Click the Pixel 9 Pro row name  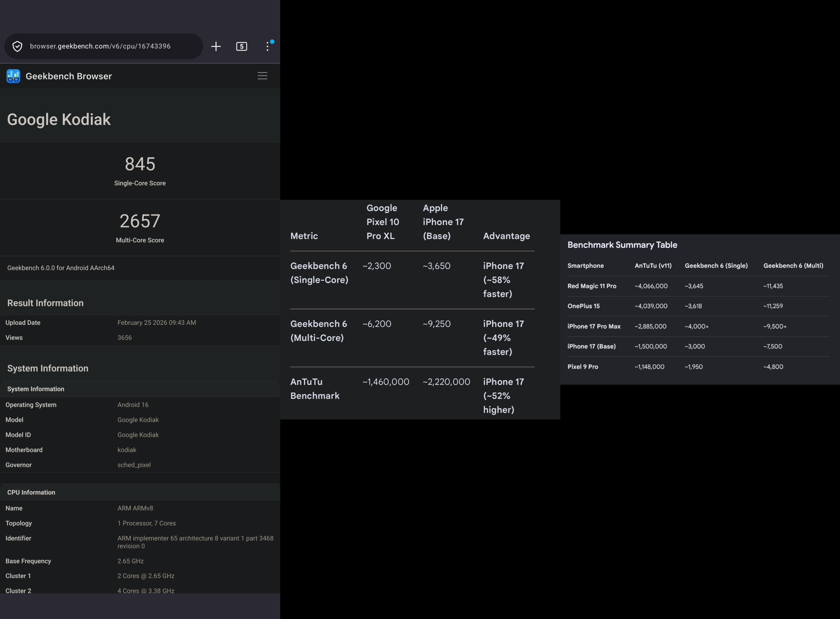pos(583,366)
